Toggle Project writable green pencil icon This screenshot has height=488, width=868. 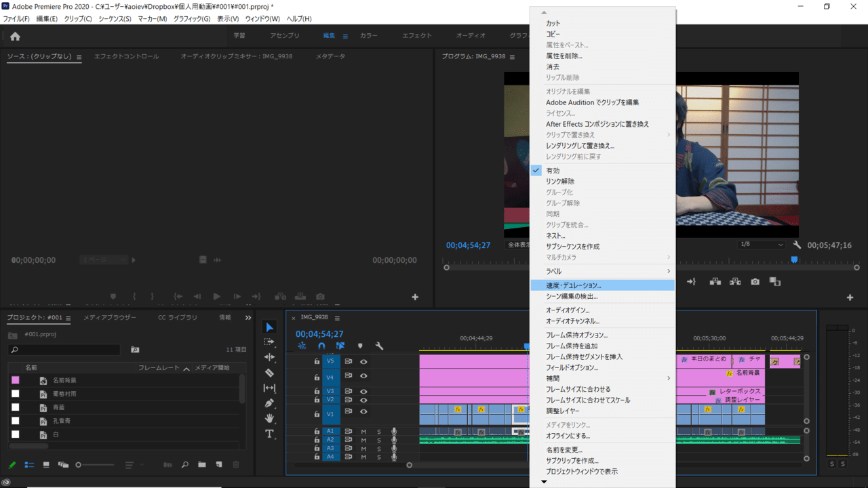coord(12,465)
